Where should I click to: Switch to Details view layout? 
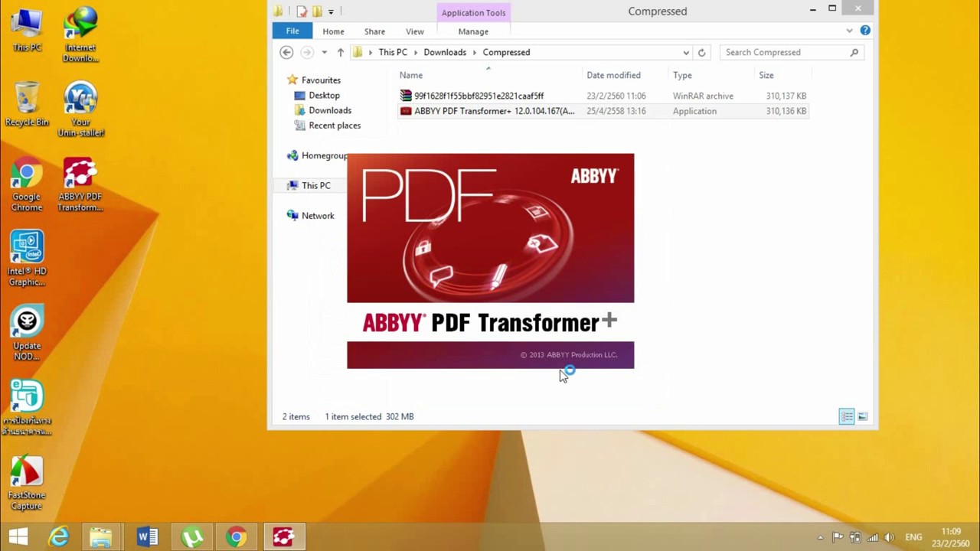pyautogui.click(x=847, y=416)
